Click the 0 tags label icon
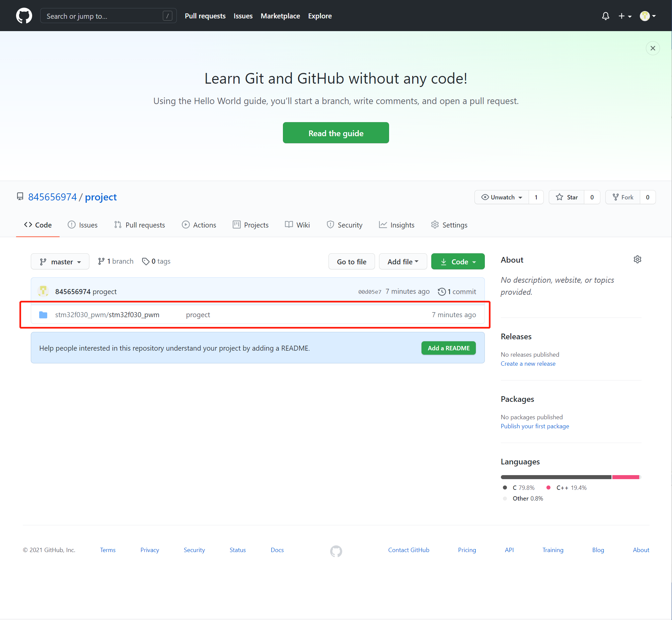This screenshot has width=672, height=620. (145, 261)
